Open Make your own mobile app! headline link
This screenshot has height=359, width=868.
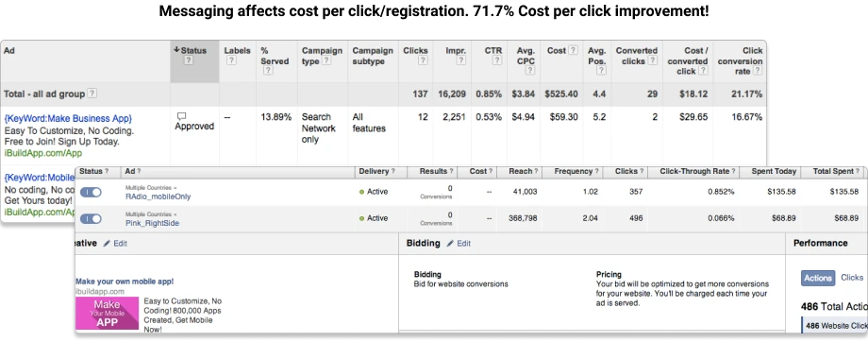coord(125,282)
